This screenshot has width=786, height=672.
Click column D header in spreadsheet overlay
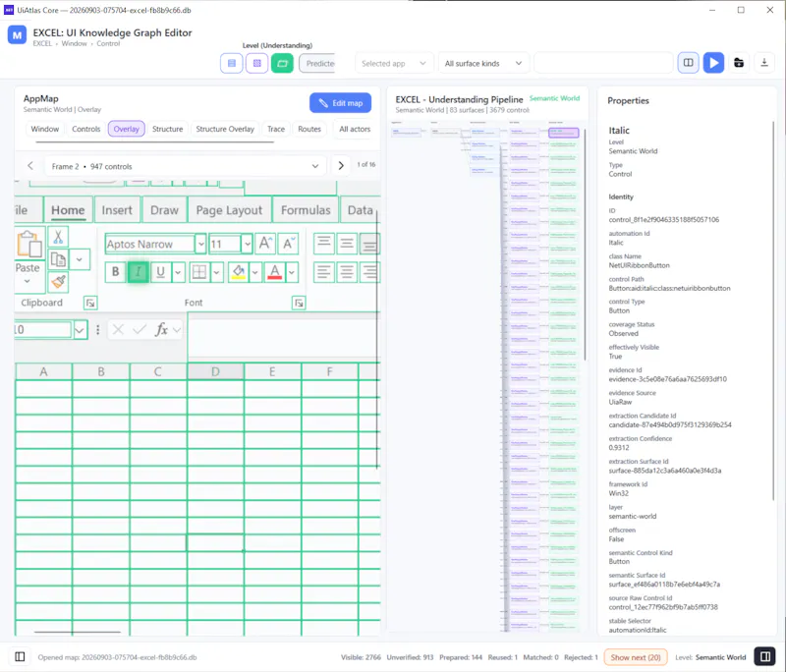215,371
